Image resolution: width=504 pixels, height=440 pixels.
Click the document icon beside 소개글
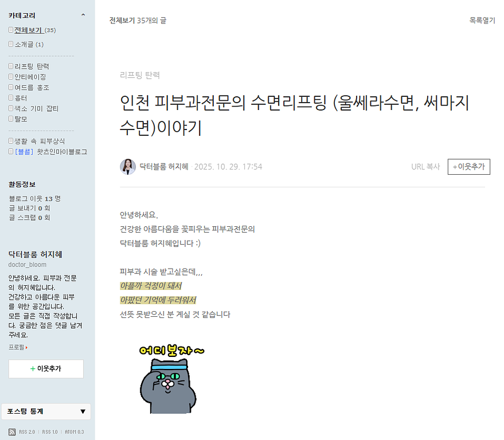[x=10, y=44]
